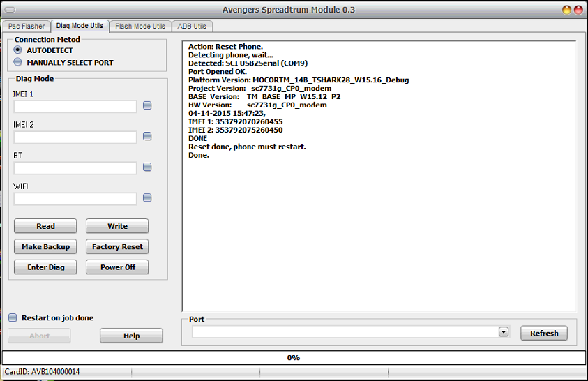Click the BT address input field

click(75, 168)
